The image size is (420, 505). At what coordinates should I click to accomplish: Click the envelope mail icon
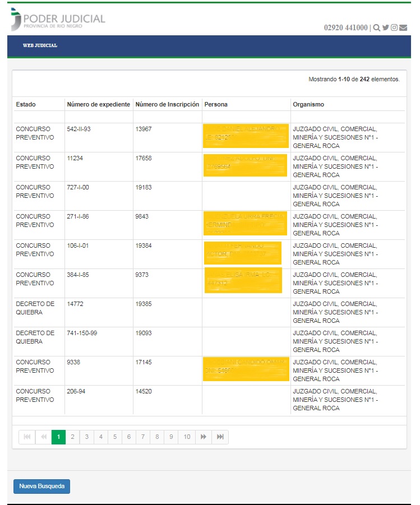pyautogui.click(x=403, y=27)
